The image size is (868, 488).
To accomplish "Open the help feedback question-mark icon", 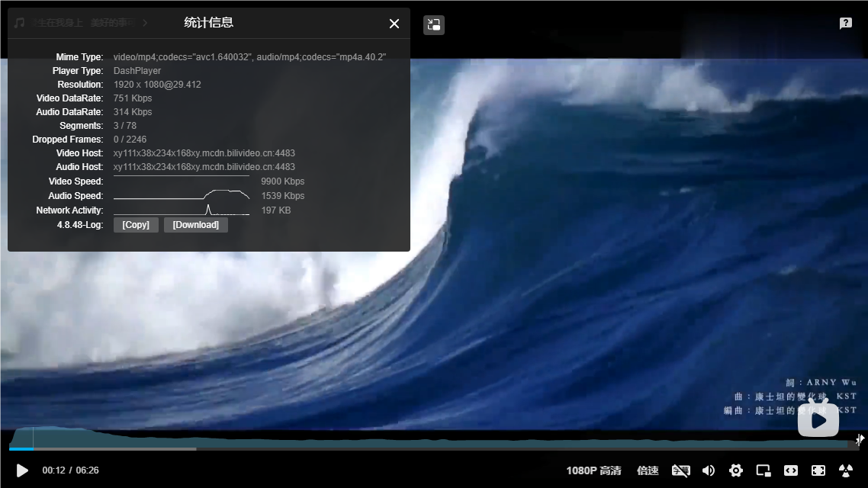I will tap(845, 23).
